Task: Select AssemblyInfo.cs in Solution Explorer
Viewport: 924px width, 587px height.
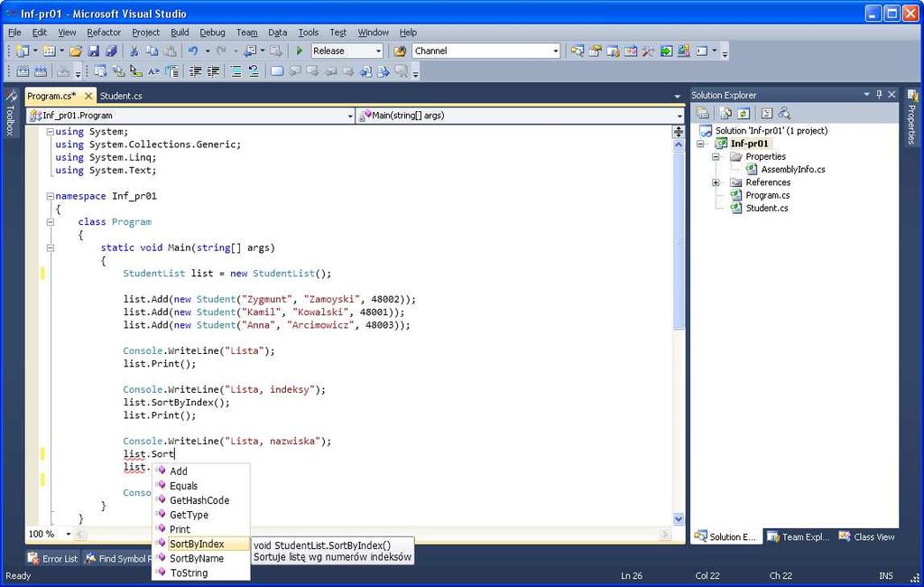Action: coord(793,169)
